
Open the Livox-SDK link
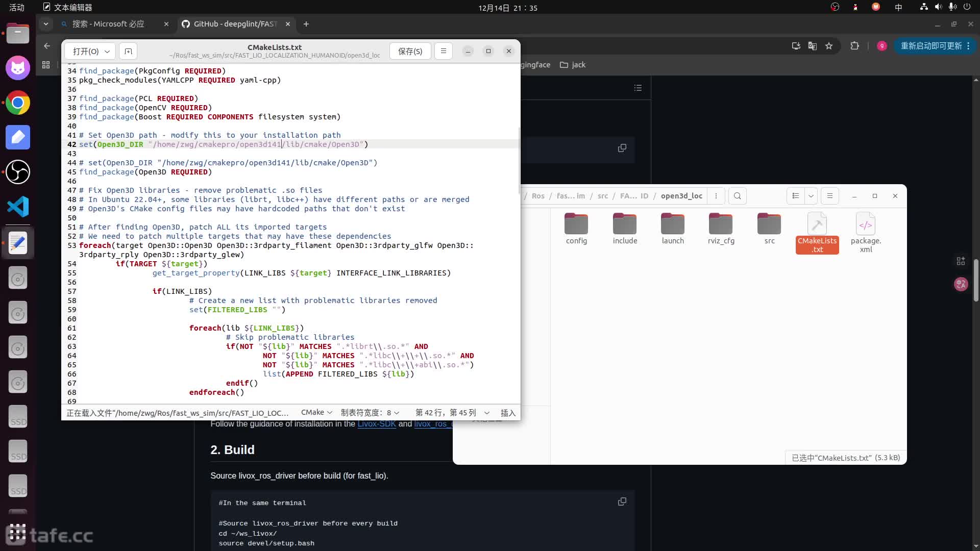pos(376,424)
